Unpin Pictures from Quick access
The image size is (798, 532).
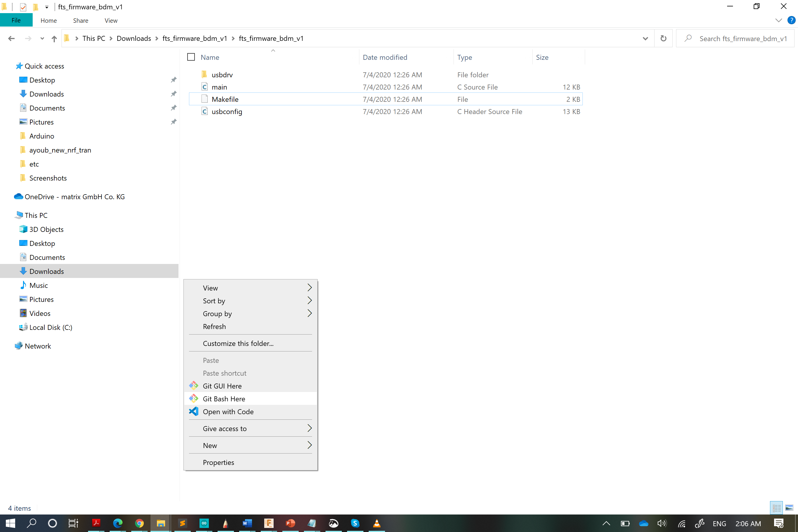[173, 122]
